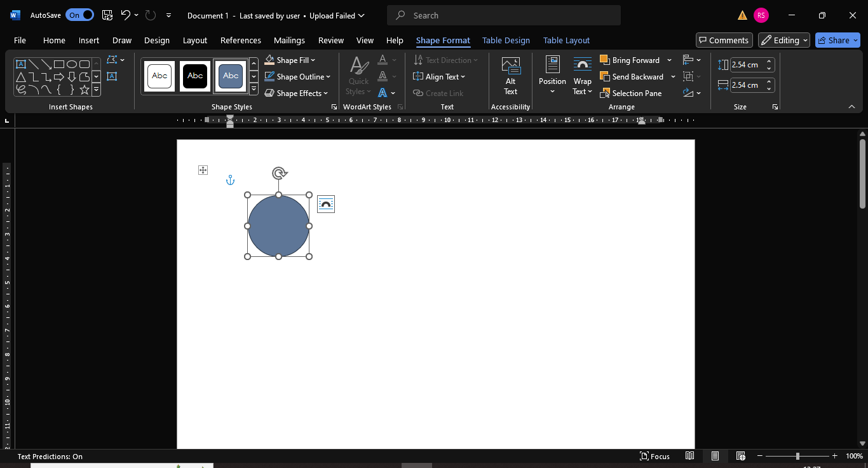Switch to Read Mode view
This screenshot has height=468, width=868.
(690, 456)
